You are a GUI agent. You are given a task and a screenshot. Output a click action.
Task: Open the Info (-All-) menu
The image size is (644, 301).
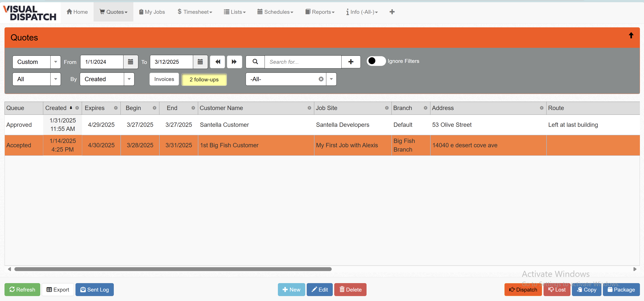point(362,12)
